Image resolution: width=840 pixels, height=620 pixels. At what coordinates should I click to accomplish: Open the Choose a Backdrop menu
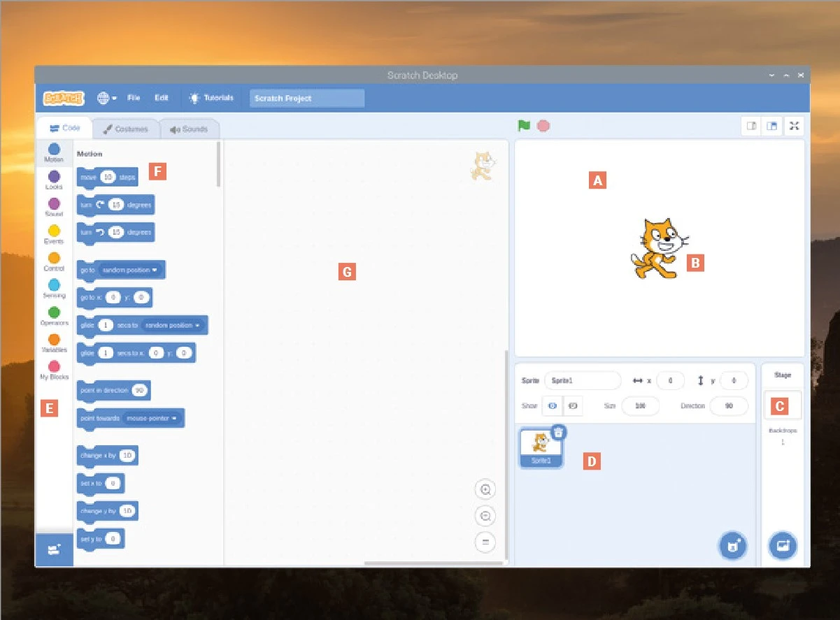(x=782, y=546)
